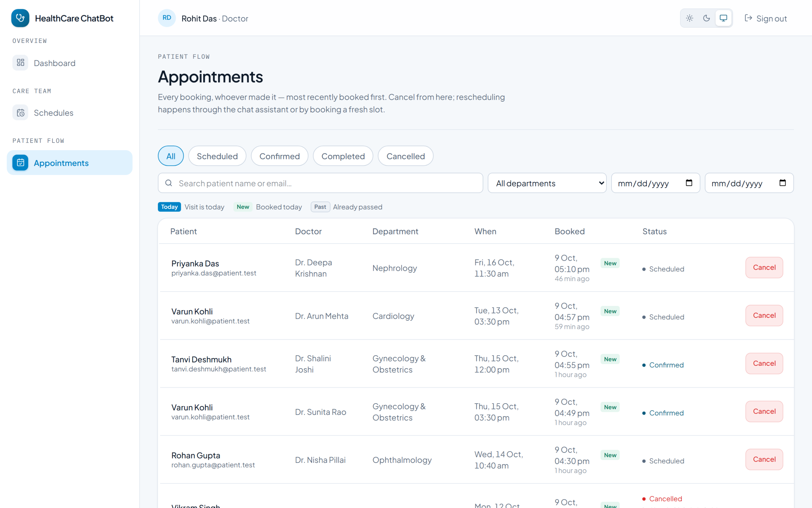Click the HealthCare ChatBot stethoscope logo
The width and height of the screenshot is (812, 508).
tap(20, 18)
